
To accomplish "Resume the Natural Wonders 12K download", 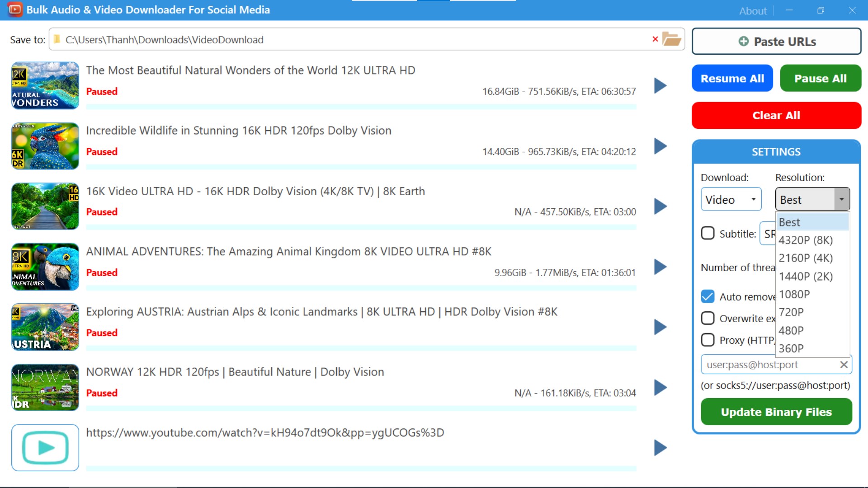I will tap(660, 85).
